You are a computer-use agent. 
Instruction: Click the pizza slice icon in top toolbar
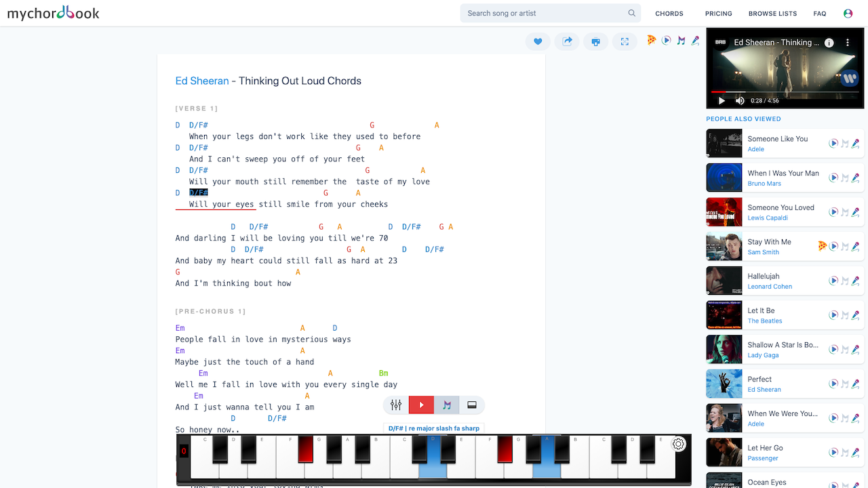coord(651,41)
